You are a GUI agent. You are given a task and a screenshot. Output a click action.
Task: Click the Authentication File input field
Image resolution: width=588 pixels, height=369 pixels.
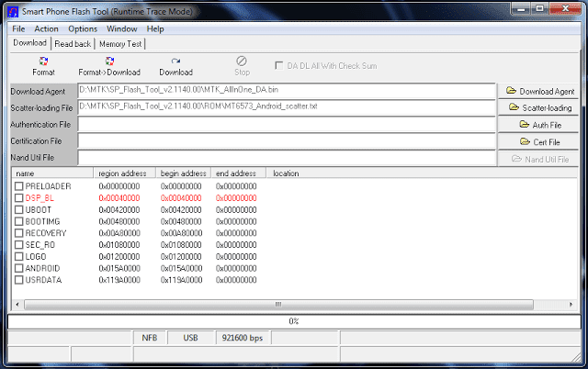(x=287, y=124)
